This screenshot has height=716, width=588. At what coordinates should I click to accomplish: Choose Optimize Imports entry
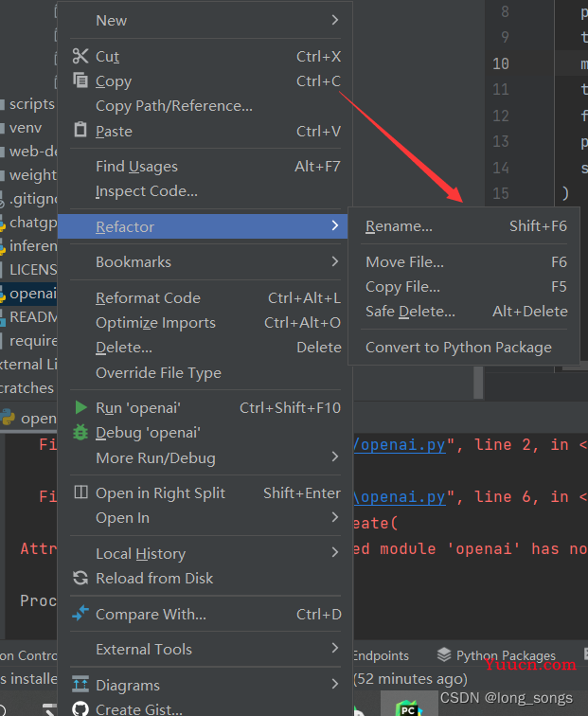[x=205, y=323]
